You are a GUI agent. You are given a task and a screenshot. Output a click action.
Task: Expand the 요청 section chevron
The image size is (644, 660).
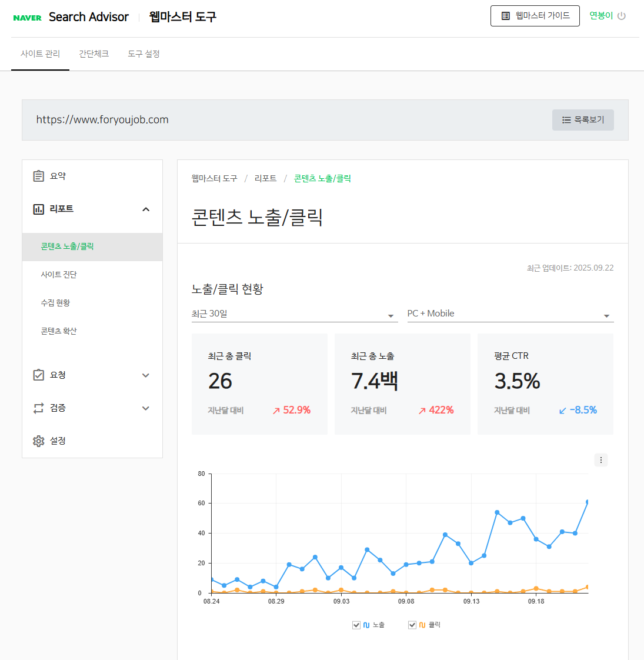pyautogui.click(x=146, y=375)
